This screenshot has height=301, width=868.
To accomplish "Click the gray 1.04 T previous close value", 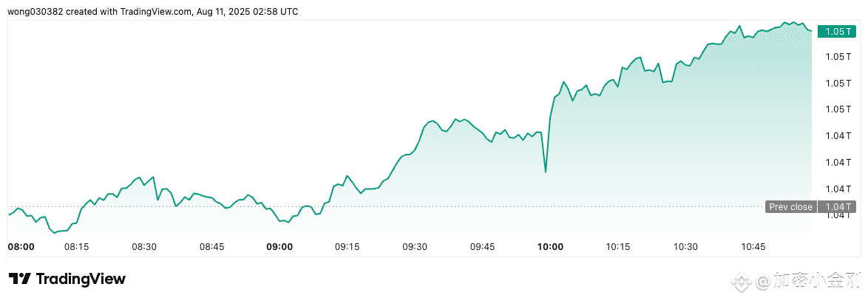I will [837, 207].
